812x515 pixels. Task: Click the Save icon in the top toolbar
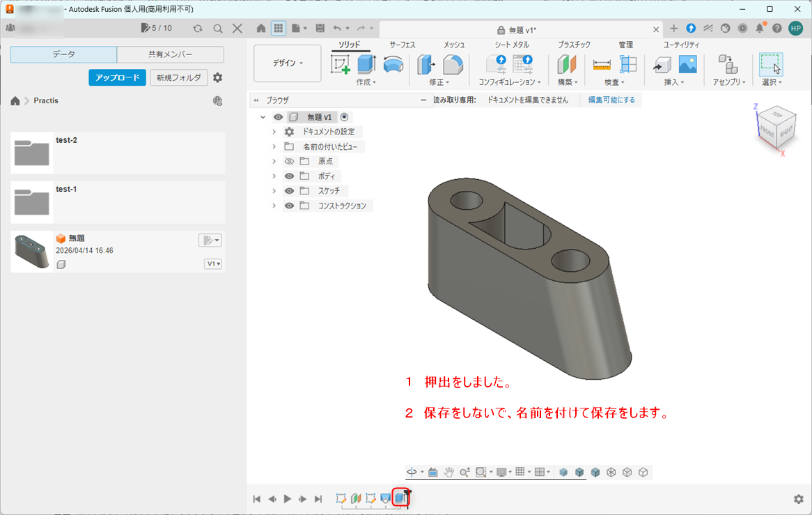tap(320, 29)
